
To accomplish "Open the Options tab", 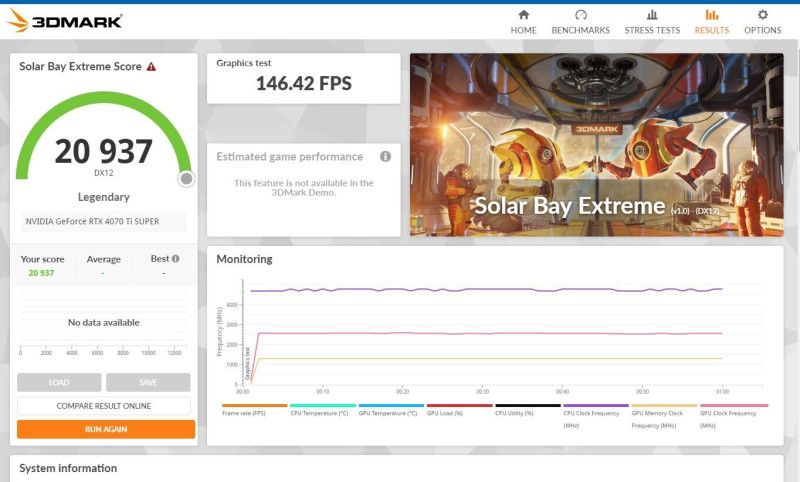I will [x=762, y=22].
